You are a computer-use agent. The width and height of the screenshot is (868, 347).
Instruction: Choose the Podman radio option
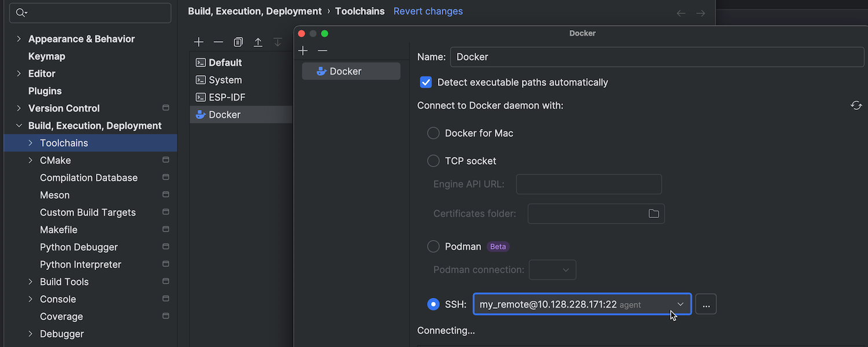pos(433,246)
